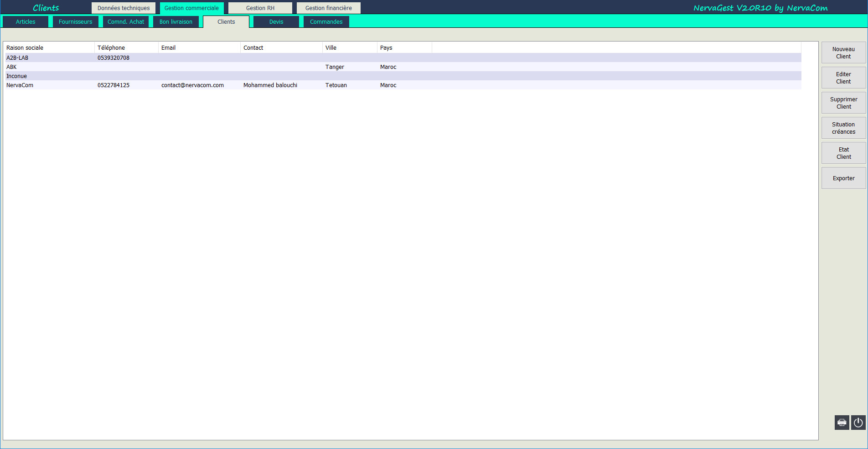The image size is (868, 449).
Task: Open the Données techniques tab
Action: (124, 8)
